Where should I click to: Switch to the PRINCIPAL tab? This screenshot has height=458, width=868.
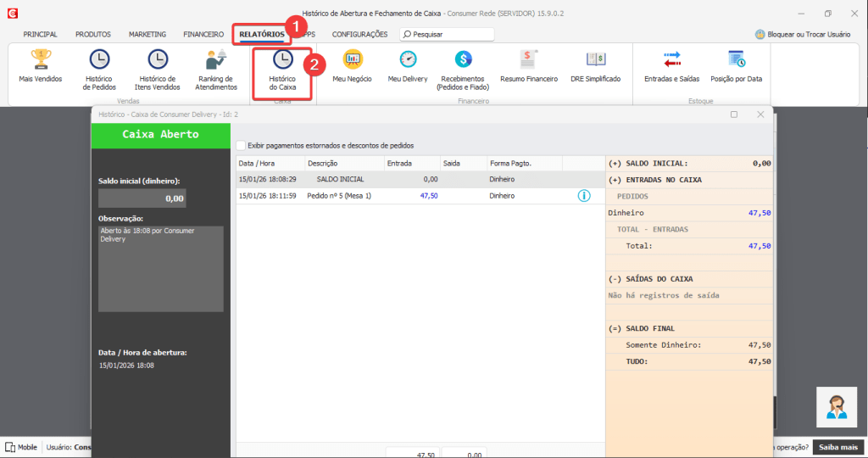pos(40,35)
